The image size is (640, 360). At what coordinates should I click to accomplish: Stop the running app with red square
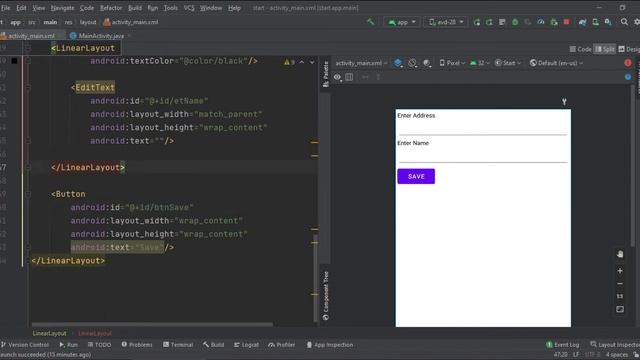point(567,22)
